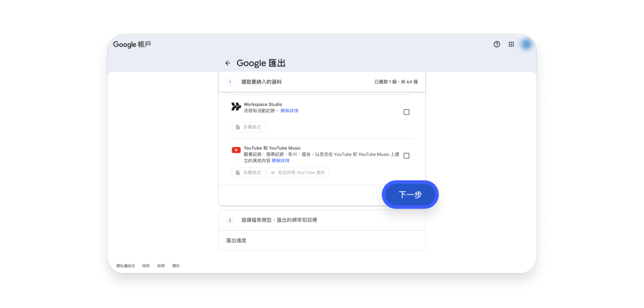Expand step 2 選擇檔案類型、匯出的頻率和目標

coord(322,220)
